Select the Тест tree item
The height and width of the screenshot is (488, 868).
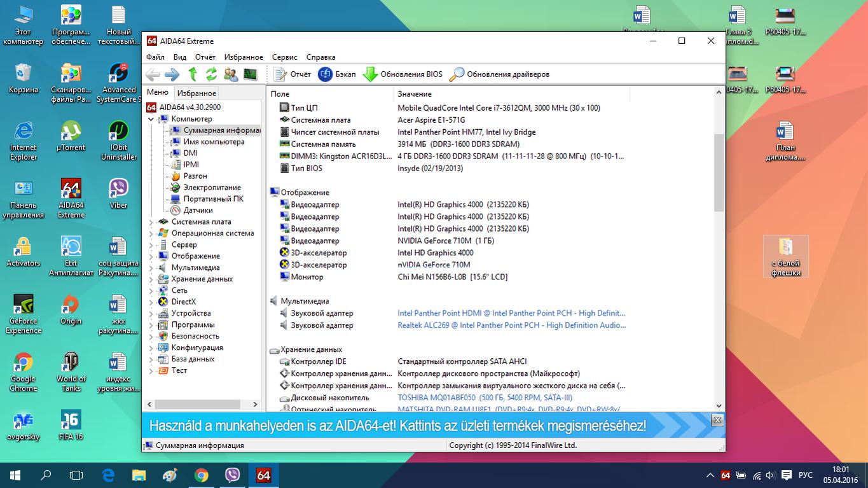pyautogui.click(x=179, y=371)
